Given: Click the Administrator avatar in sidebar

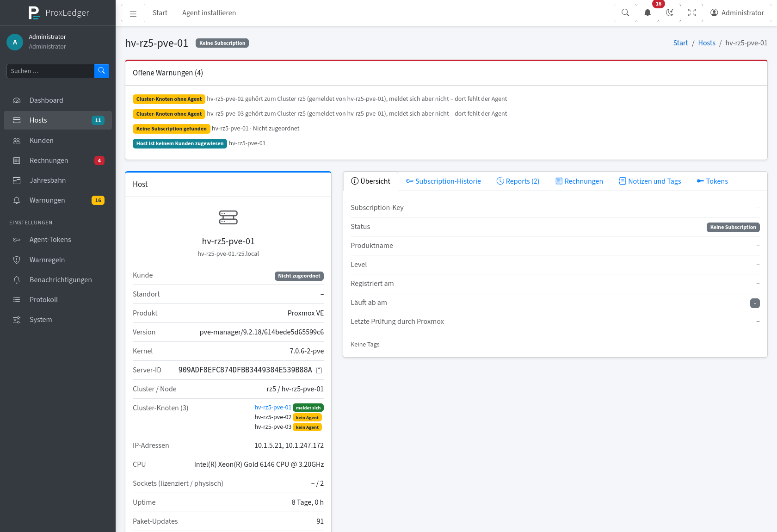Looking at the screenshot, I should (15, 42).
